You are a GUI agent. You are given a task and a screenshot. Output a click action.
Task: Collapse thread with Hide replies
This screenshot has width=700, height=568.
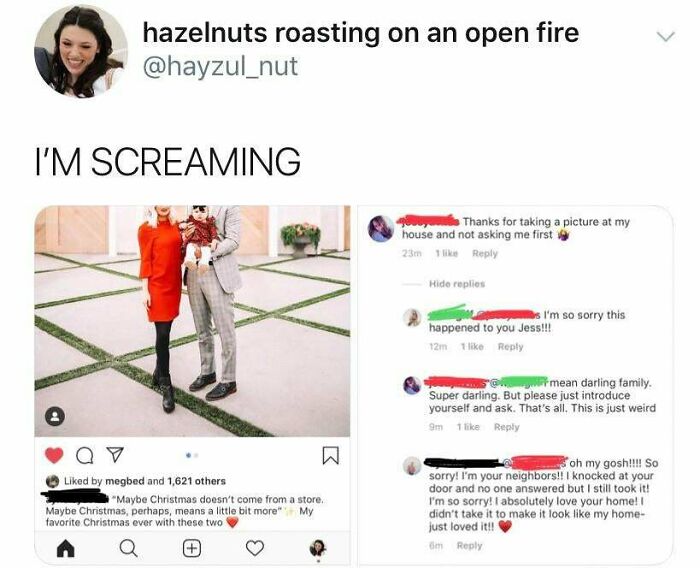(x=457, y=284)
